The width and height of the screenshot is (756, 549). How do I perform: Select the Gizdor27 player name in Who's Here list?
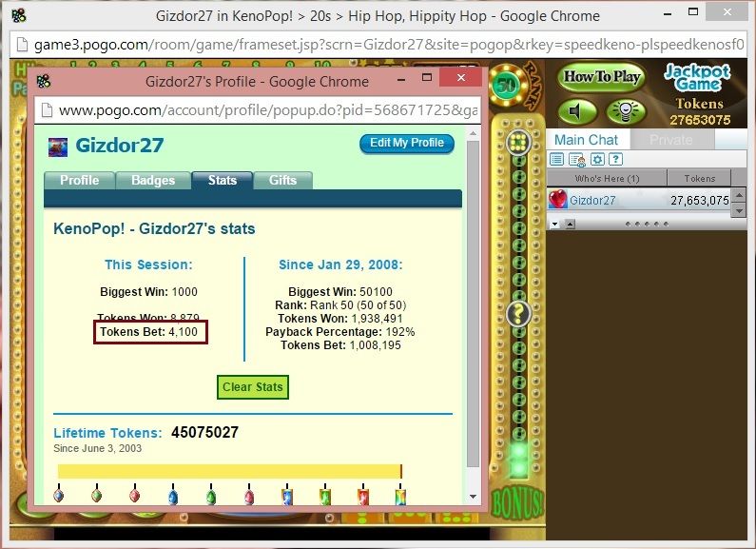[592, 200]
